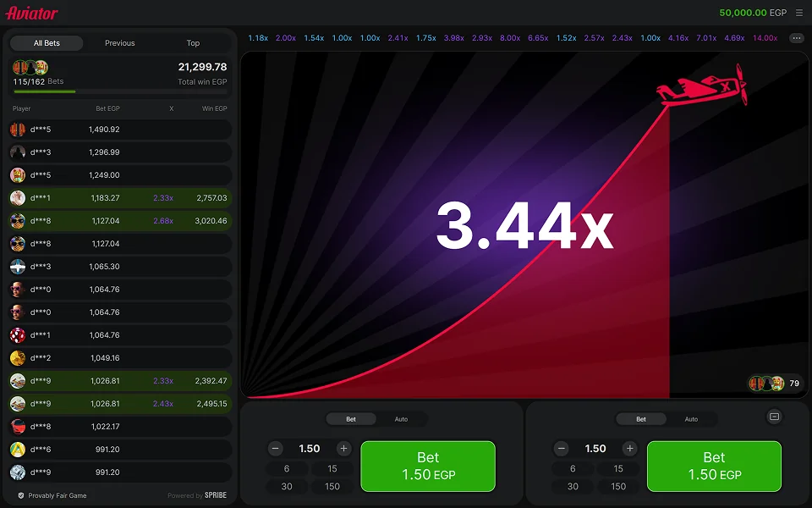The image size is (812, 508).
Task: Open the Top tab
Action: (x=193, y=43)
